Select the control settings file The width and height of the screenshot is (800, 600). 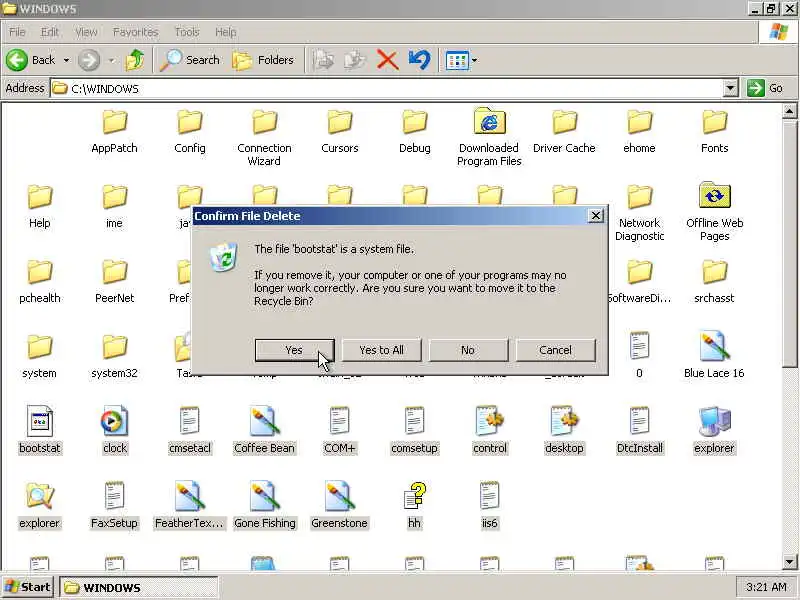click(489, 430)
